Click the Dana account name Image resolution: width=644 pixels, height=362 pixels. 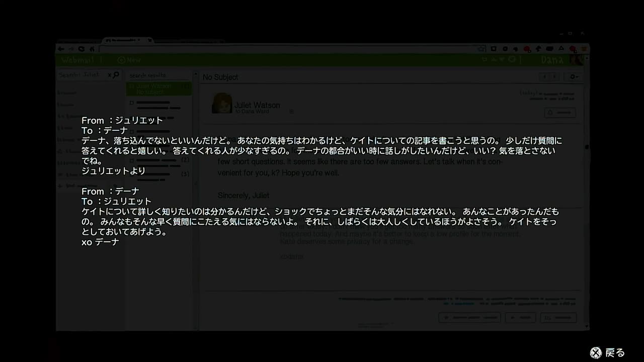553,60
